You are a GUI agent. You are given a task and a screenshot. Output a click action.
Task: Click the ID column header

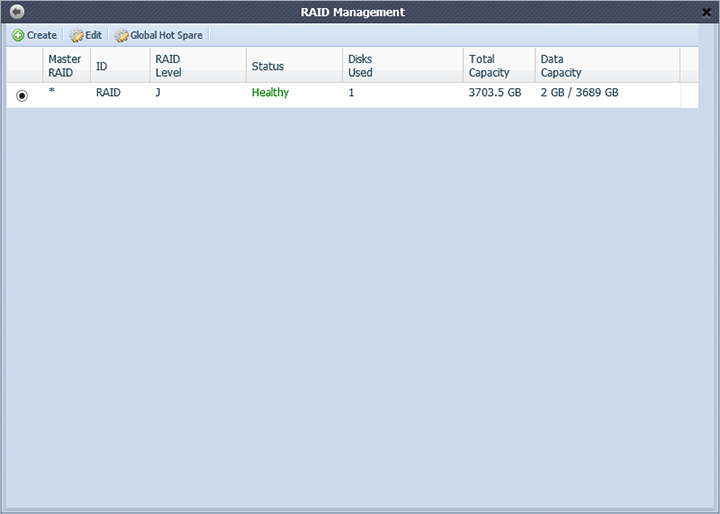(101, 66)
